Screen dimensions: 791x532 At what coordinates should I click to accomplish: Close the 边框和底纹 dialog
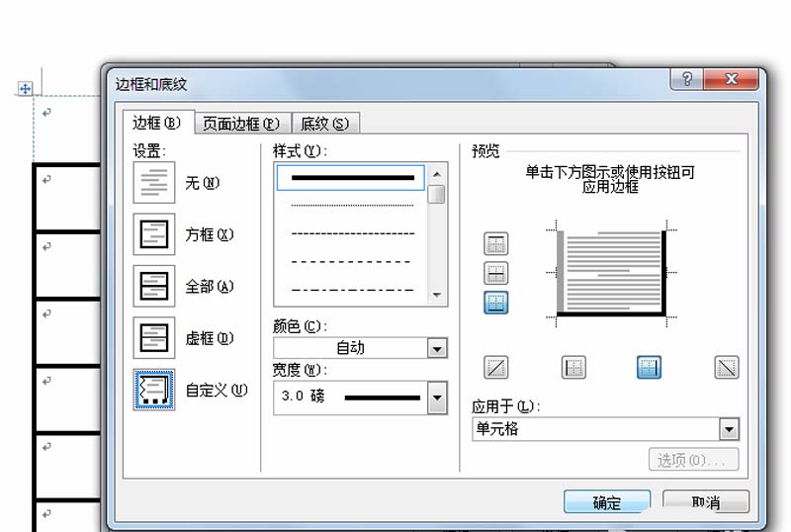coord(731,79)
